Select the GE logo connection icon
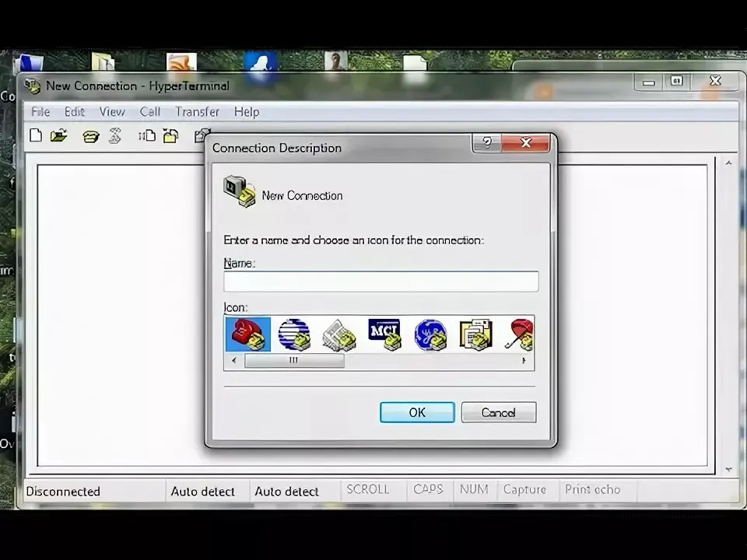The image size is (747, 560). click(430, 334)
